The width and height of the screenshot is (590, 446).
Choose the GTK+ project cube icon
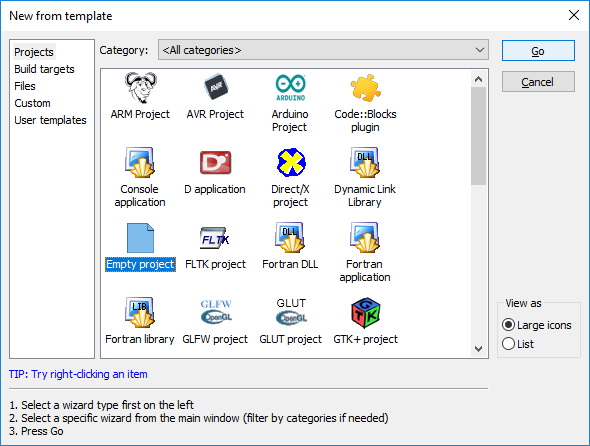point(365,313)
